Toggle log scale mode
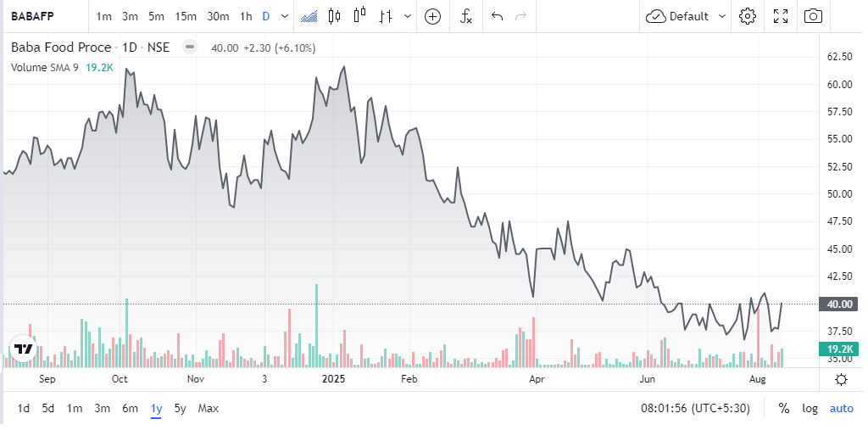Screen dimensions: 868x430 810,409
